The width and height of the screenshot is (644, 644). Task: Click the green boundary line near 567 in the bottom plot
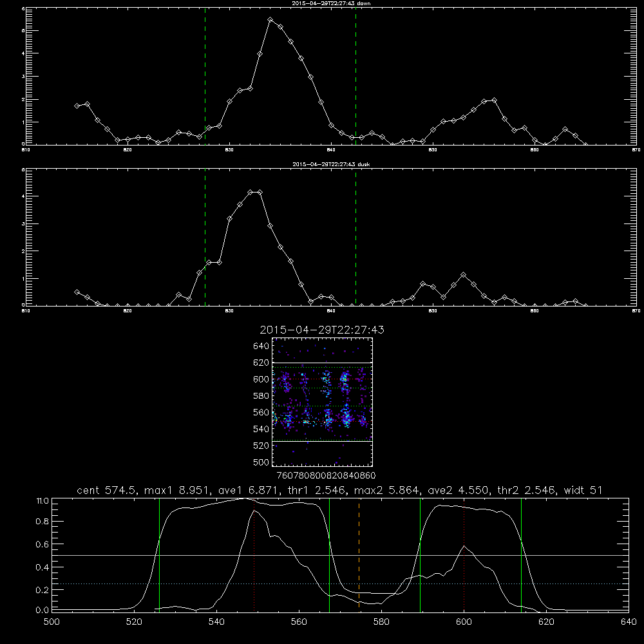tap(329, 554)
